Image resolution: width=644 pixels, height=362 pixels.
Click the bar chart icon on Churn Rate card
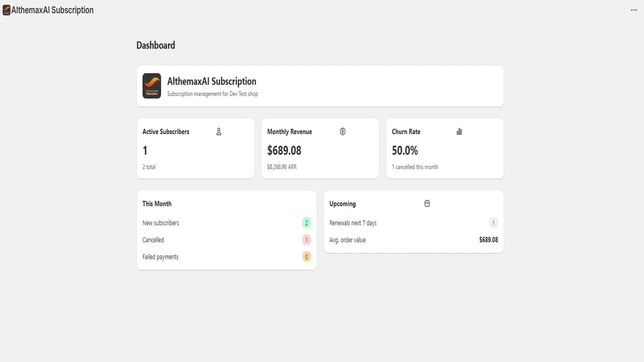(x=459, y=131)
